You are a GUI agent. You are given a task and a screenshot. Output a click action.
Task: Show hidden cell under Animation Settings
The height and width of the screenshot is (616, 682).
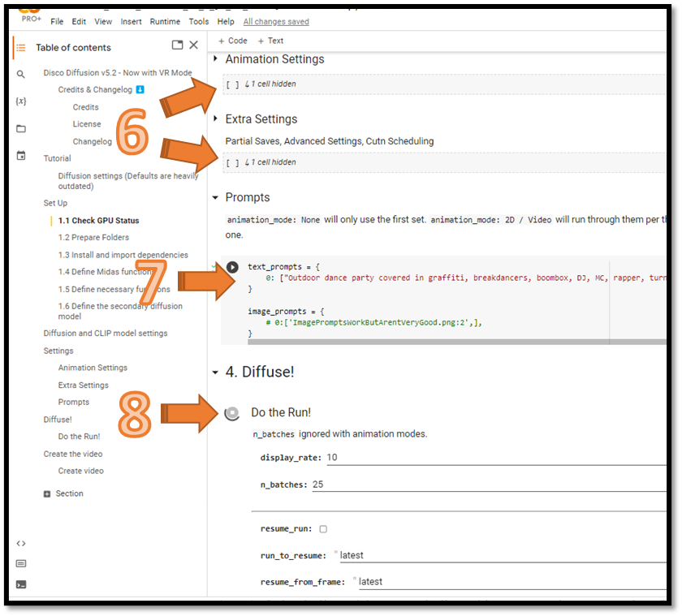[x=270, y=84]
